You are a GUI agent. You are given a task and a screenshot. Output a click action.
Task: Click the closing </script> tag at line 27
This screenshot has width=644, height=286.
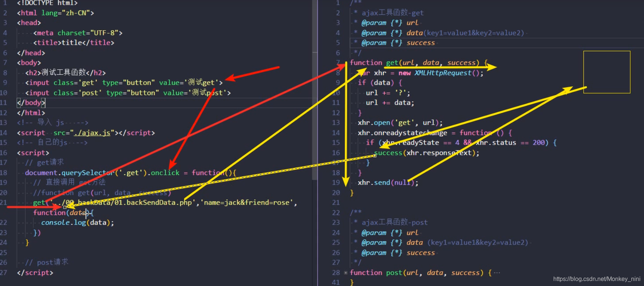[x=35, y=273]
